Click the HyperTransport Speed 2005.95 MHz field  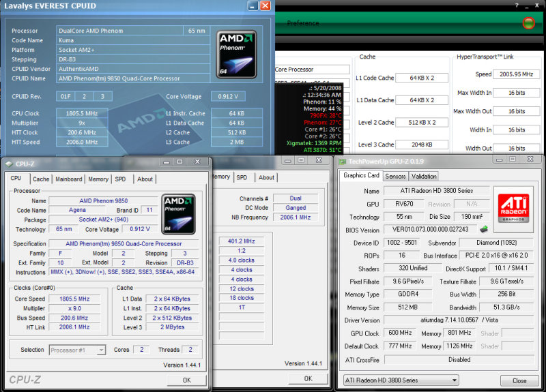tap(517, 74)
